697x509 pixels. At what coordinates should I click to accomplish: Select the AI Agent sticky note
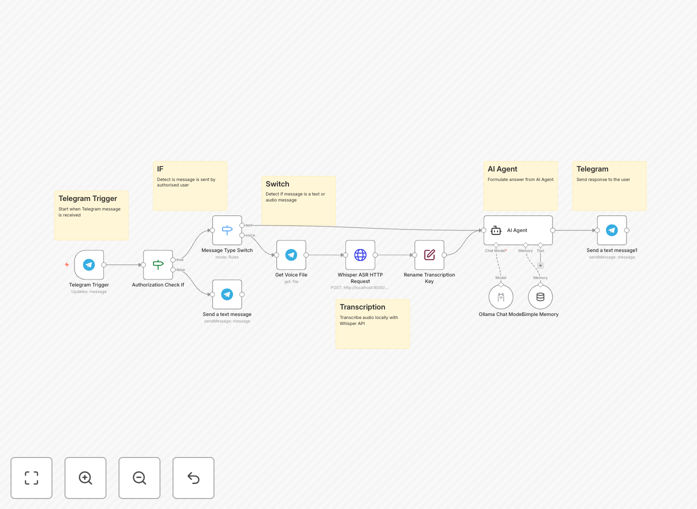[521, 186]
